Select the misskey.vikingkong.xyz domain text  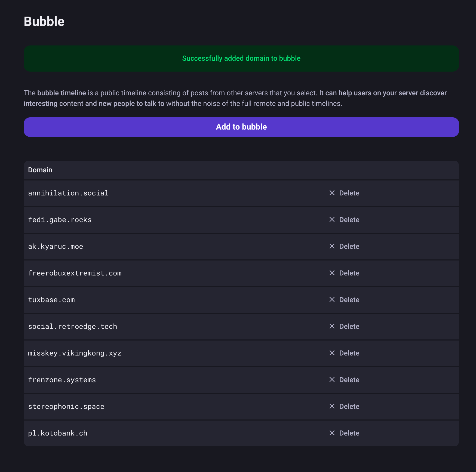coord(75,353)
